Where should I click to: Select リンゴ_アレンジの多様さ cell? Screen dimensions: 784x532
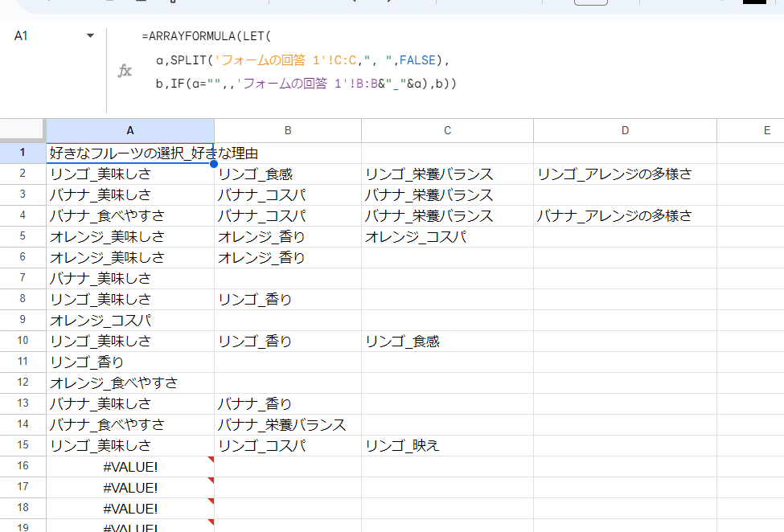click(x=625, y=174)
